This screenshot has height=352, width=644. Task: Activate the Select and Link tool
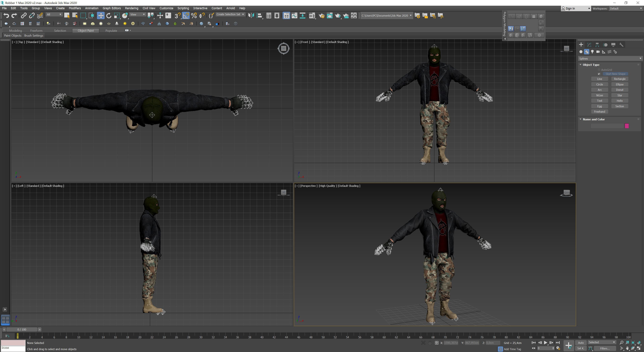23,15
